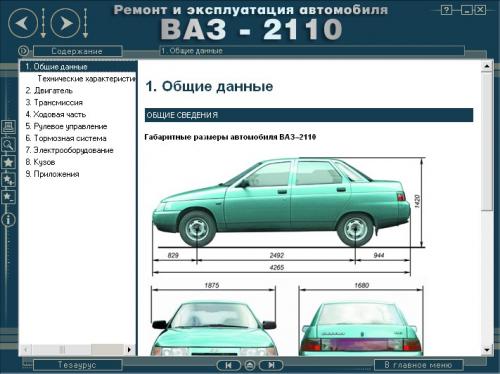Select '1. Общие данные' in contents tree
500x374 pixels.
(78, 67)
